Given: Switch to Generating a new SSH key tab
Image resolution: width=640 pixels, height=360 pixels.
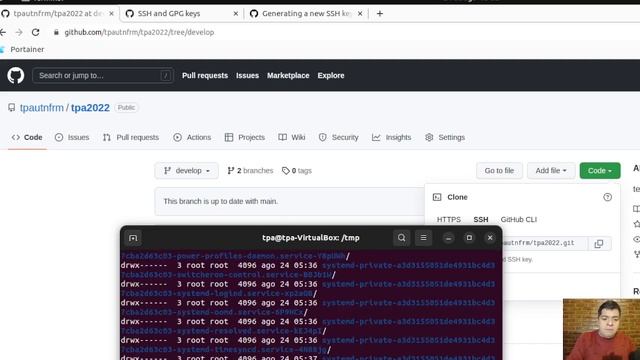Looking at the screenshot, I should click(307, 13).
